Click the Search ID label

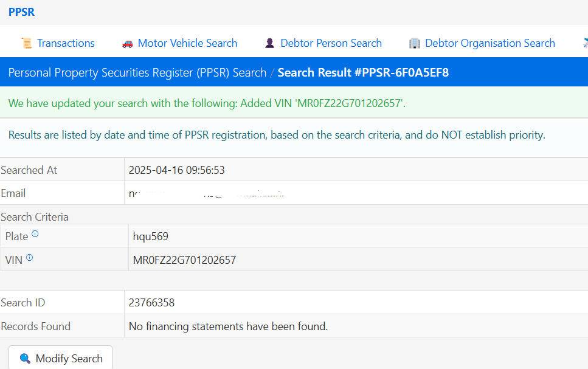pyautogui.click(x=23, y=303)
